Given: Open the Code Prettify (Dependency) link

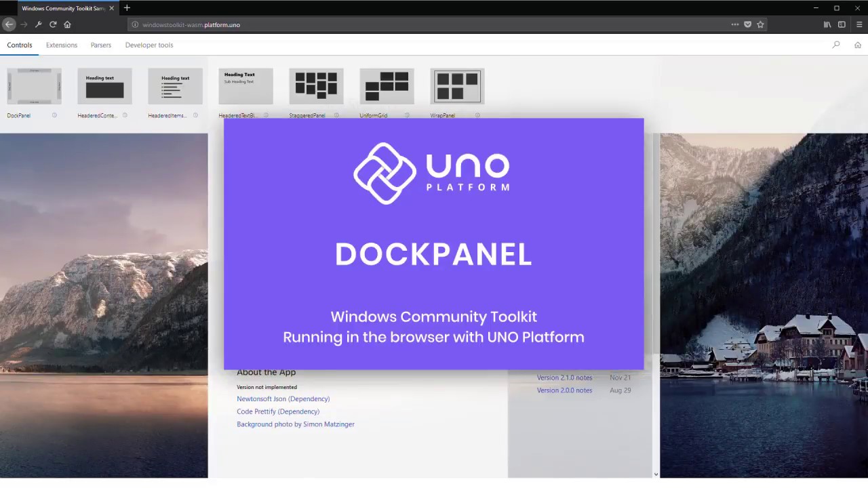Looking at the screenshot, I should click(x=278, y=411).
